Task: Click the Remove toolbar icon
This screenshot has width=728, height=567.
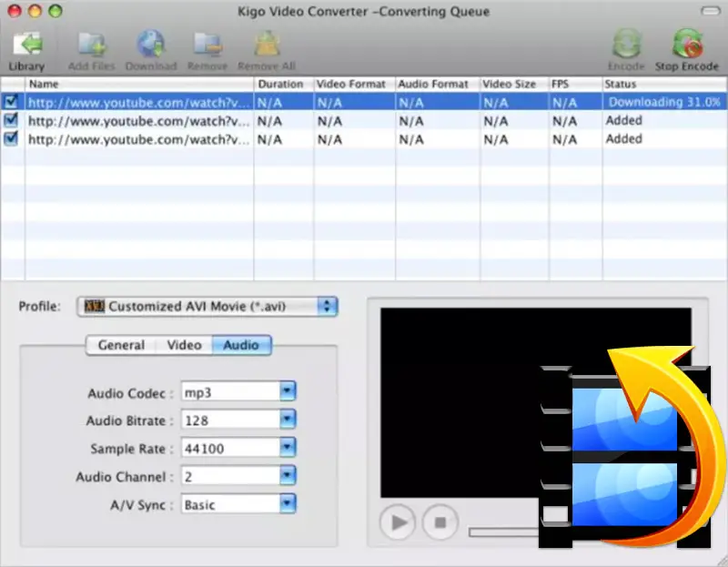Action: (207, 45)
